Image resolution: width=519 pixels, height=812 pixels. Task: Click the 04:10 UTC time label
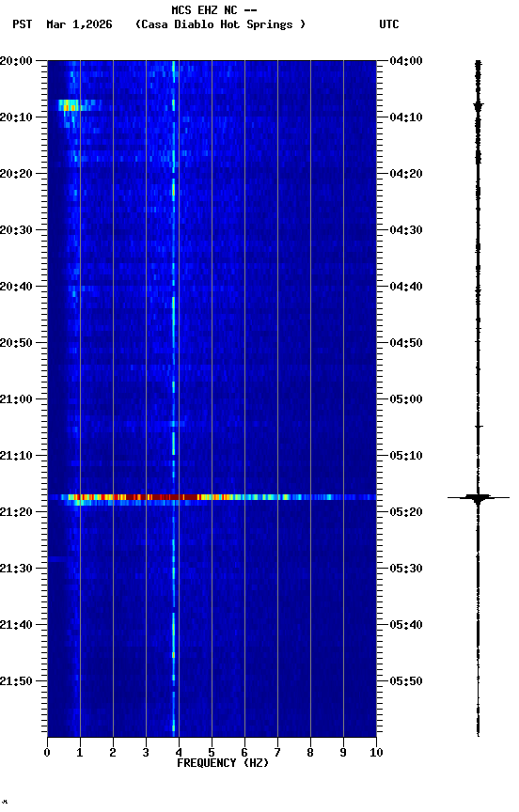pyautogui.click(x=406, y=117)
